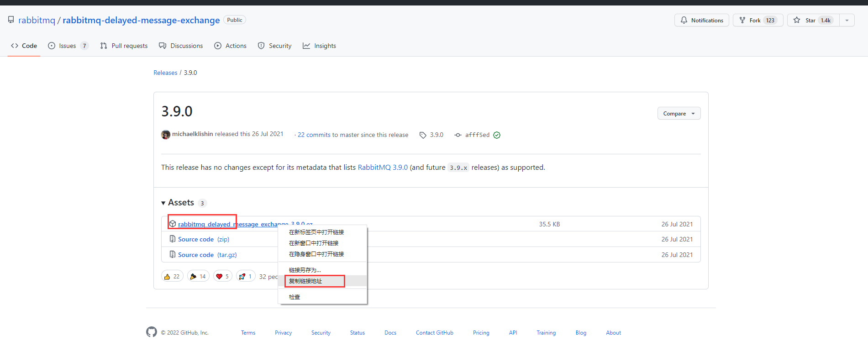The width and height of the screenshot is (868, 346).
Task: Toggle rocket reaction with 1
Action: point(246,276)
